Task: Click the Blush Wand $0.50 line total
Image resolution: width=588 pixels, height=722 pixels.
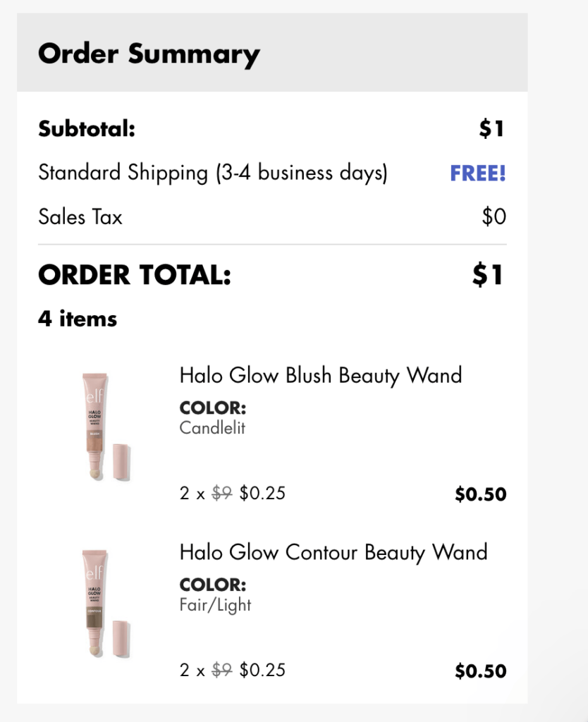Action: coord(480,494)
